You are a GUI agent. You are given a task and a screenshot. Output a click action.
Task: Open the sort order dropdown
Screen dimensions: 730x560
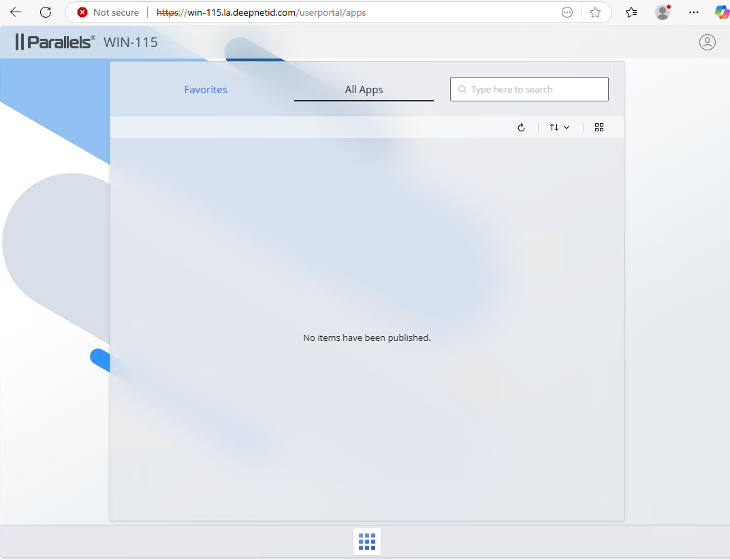[x=560, y=127]
